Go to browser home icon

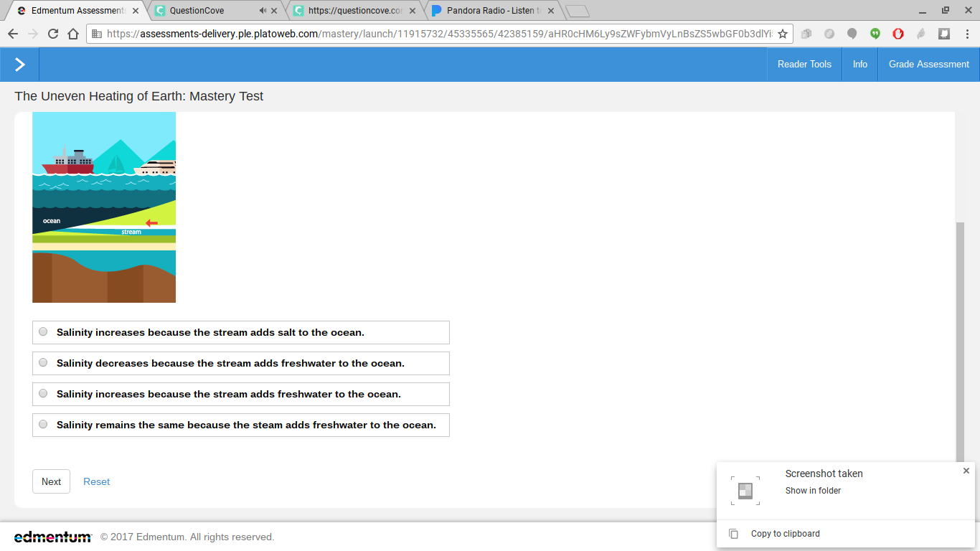(73, 34)
